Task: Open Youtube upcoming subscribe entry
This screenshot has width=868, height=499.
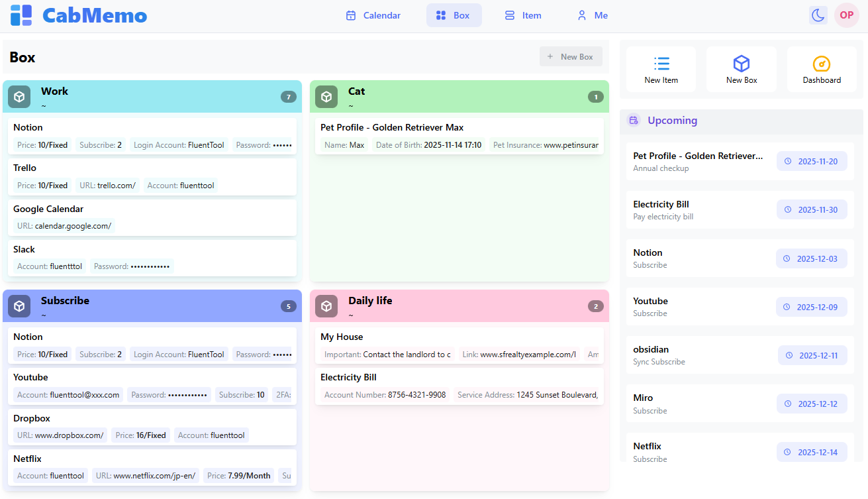Action: 740,307
